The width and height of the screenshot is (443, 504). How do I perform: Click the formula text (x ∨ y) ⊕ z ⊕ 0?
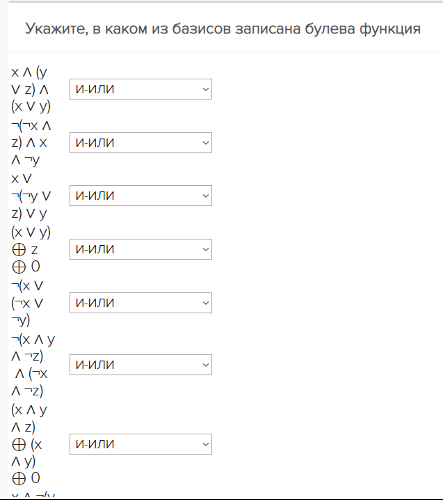coord(30,249)
